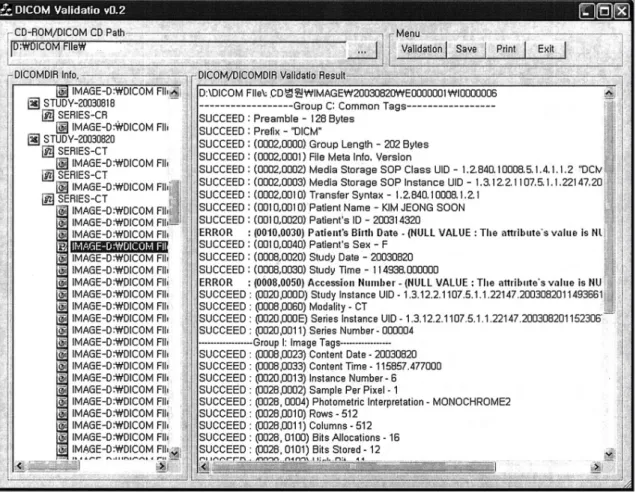636x493 pixels.
Task: Click the Patient's ID - 200314320 line
Action: (x=309, y=220)
